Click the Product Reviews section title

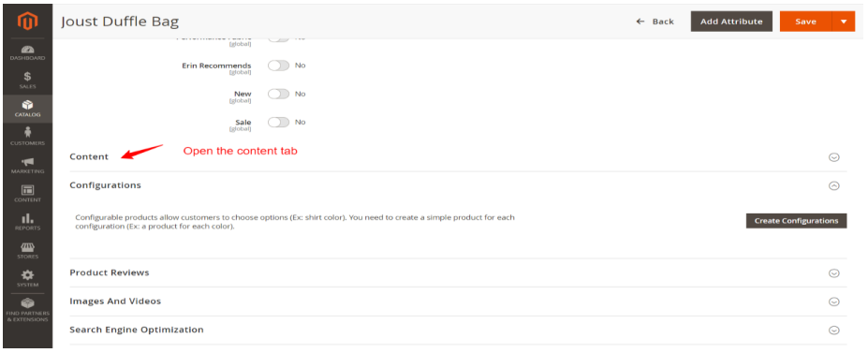[109, 272]
